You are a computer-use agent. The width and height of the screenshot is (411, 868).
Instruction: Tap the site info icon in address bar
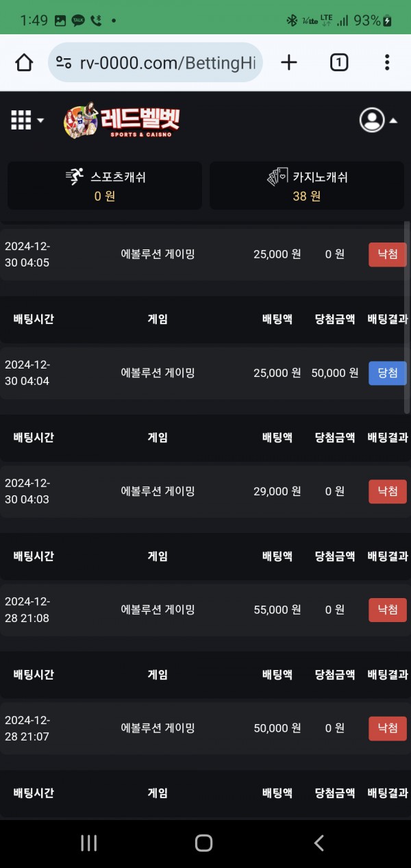pos(64,63)
